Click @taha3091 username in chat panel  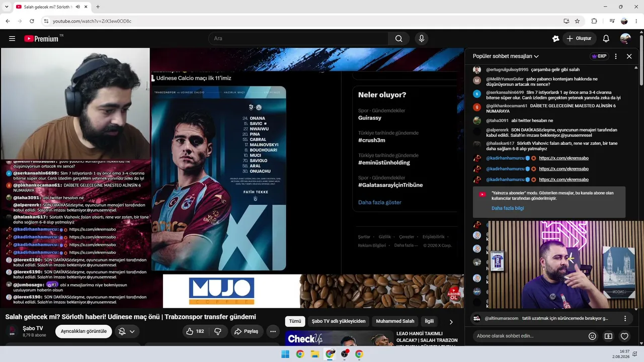497,121
